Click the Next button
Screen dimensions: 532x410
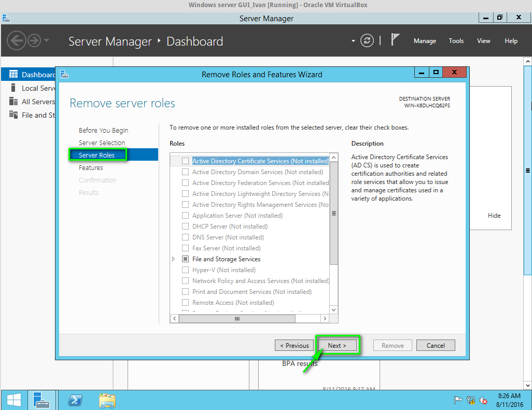pos(337,345)
